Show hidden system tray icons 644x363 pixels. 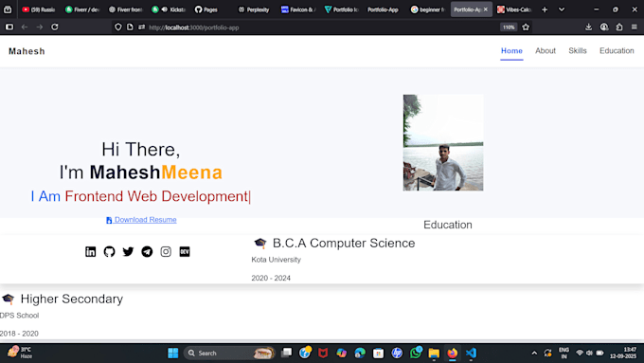pyautogui.click(x=534, y=354)
